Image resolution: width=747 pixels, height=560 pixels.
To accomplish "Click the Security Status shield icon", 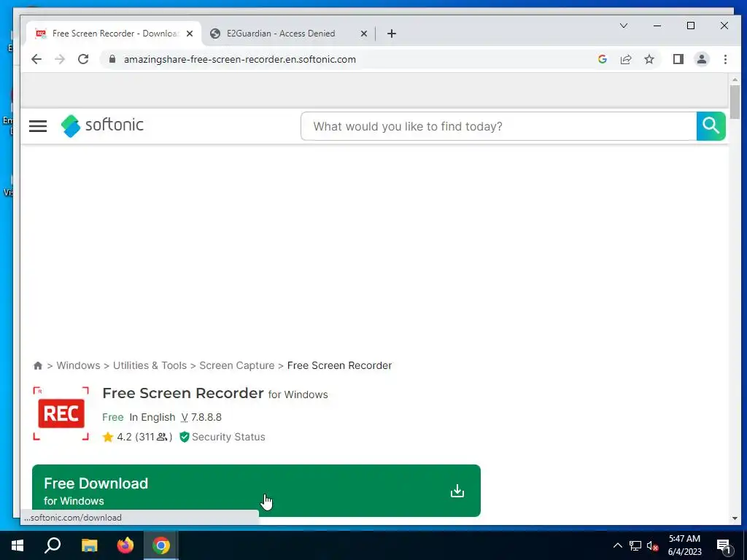I will click(x=185, y=437).
